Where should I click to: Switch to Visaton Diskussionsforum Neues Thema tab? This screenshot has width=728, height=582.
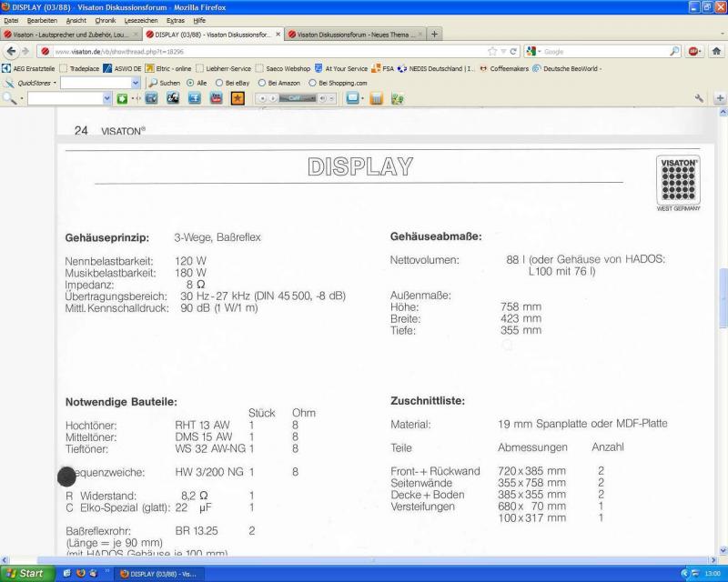[355, 35]
